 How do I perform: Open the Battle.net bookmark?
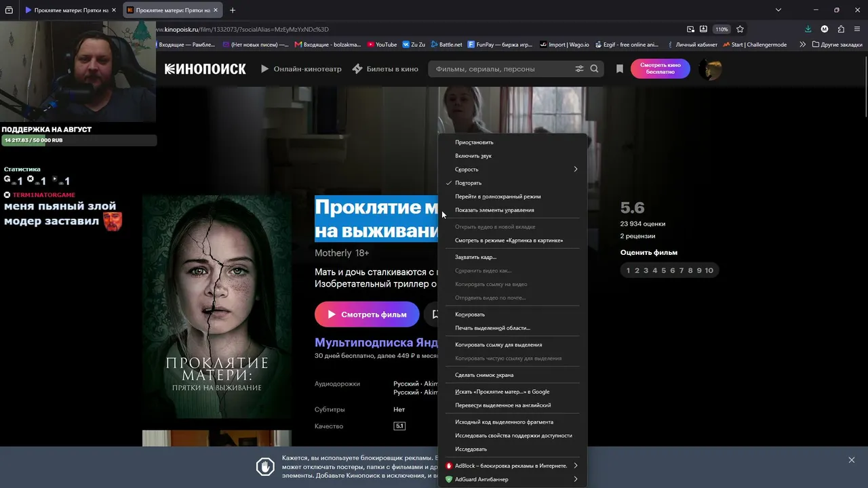446,45
